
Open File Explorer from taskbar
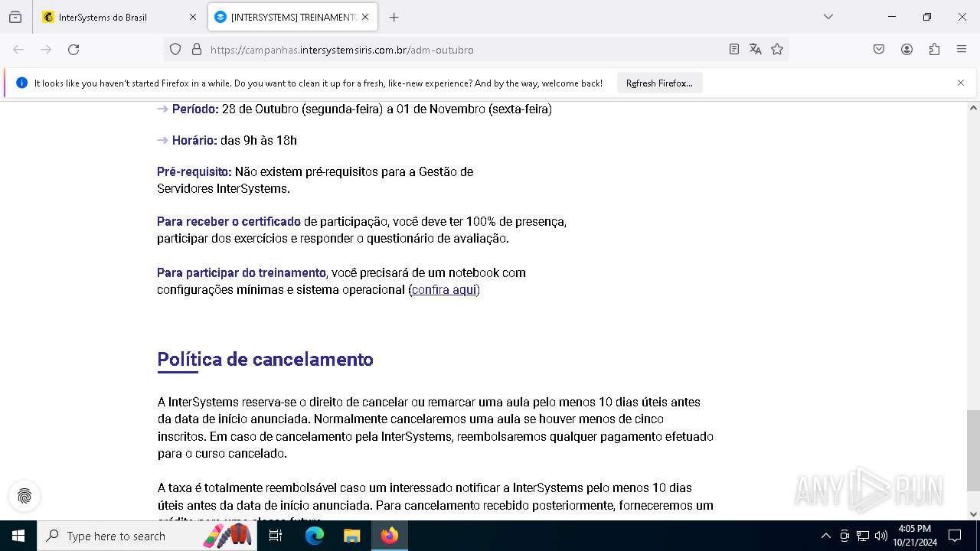[351, 536]
